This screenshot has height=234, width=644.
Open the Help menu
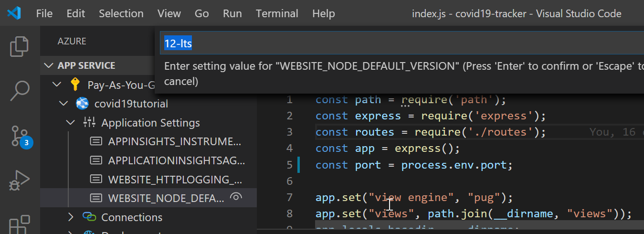pyautogui.click(x=323, y=13)
